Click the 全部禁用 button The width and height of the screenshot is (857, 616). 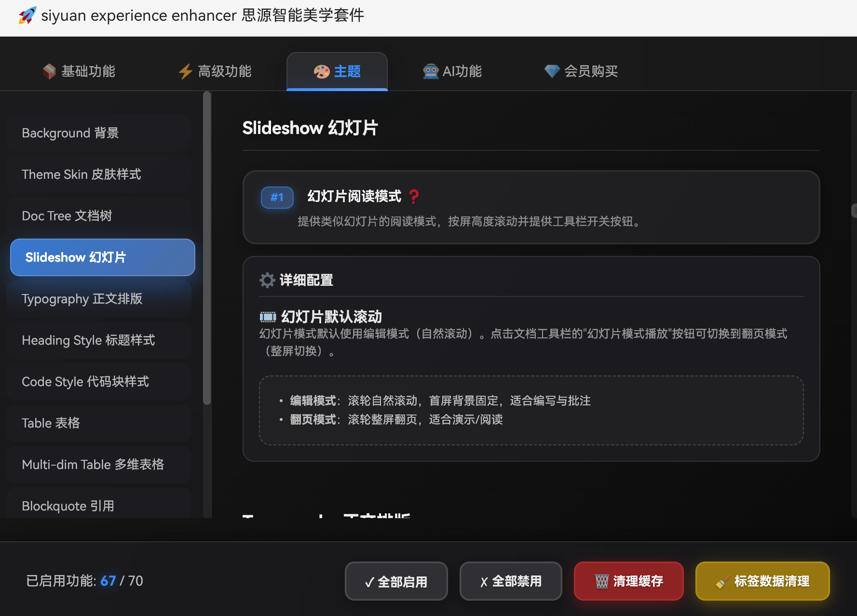click(x=511, y=581)
